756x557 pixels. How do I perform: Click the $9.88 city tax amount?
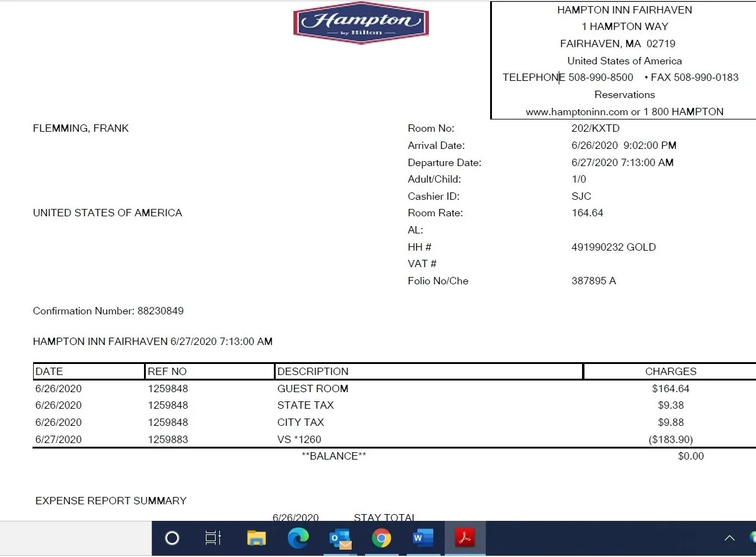pyautogui.click(x=671, y=422)
